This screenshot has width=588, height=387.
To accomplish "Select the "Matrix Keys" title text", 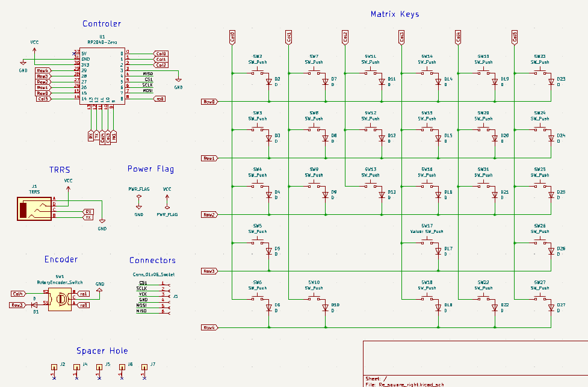I will pyautogui.click(x=395, y=14).
